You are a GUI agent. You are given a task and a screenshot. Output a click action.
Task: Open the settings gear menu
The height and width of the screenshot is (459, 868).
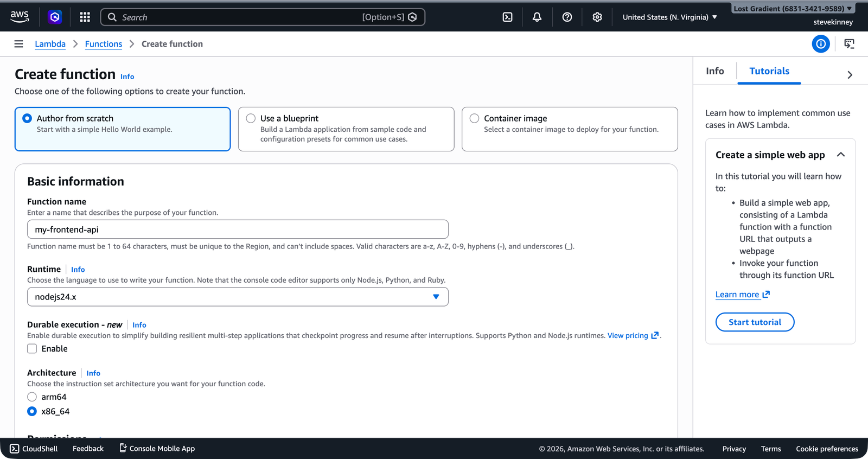tap(597, 17)
